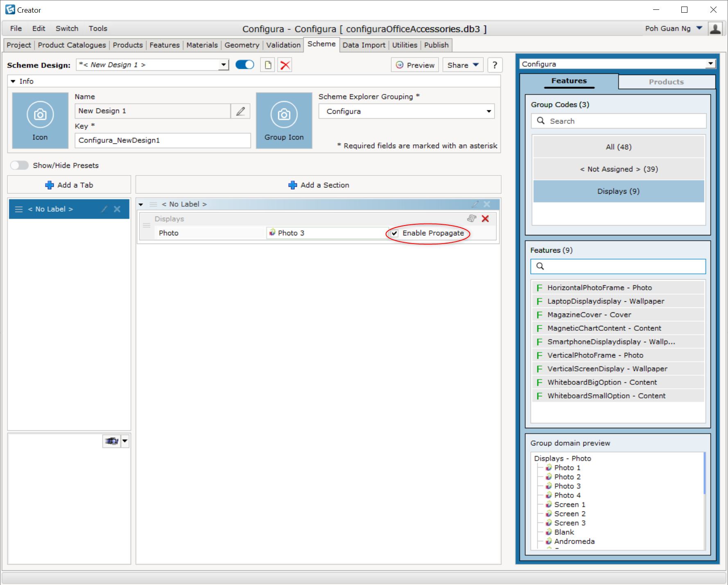Click the Photo 1 material icon in preview
This screenshot has height=585, width=728.
click(x=549, y=468)
